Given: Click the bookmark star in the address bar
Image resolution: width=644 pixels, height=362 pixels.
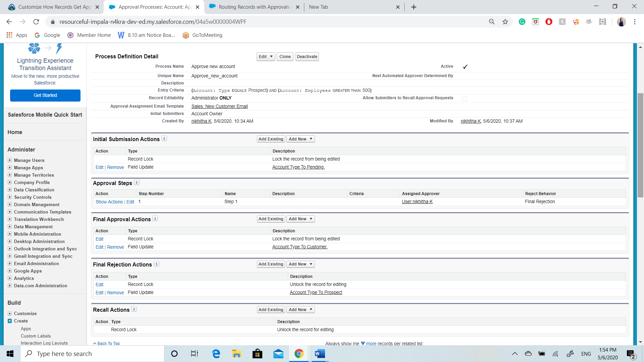Looking at the screenshot, I should click(505, 21).
